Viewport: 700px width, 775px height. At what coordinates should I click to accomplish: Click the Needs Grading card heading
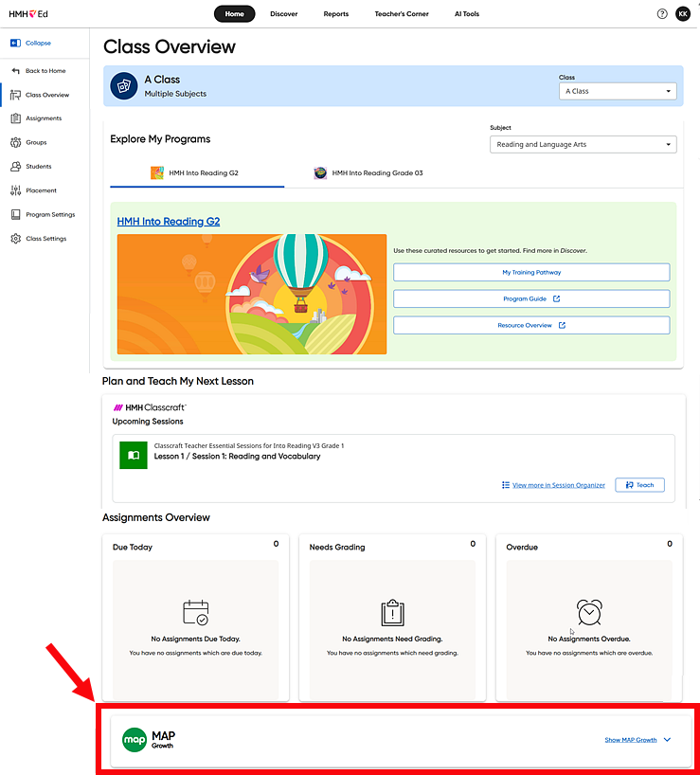point(337,548)
